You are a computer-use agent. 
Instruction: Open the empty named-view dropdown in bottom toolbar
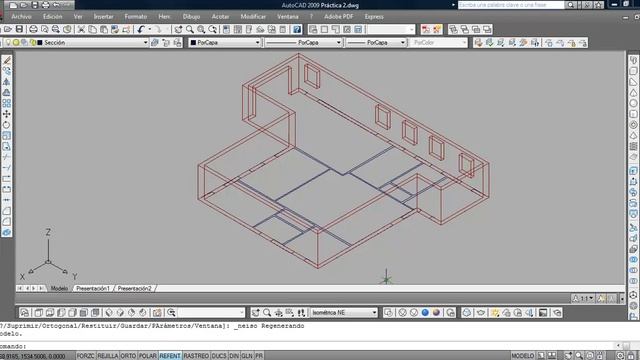pyautogui.click(x=242, y=313)
